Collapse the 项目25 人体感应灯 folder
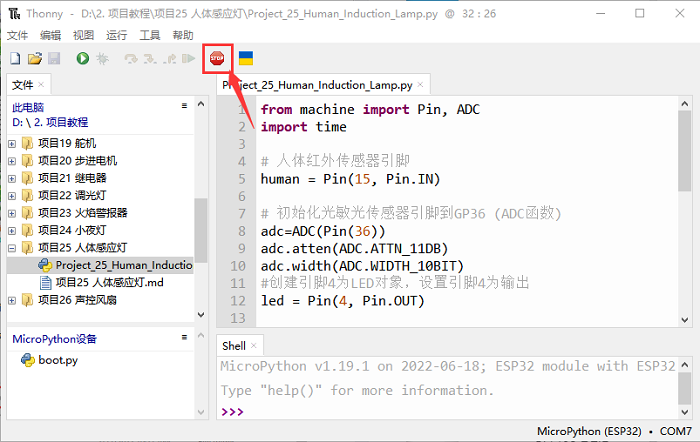Viewport: 700px width, 442px height. 12,247
